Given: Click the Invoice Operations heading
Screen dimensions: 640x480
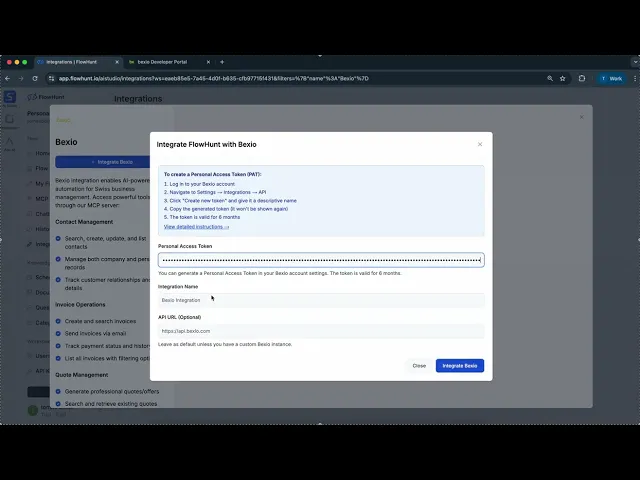Looking at the screenshot, I should [x=80, y=304].
